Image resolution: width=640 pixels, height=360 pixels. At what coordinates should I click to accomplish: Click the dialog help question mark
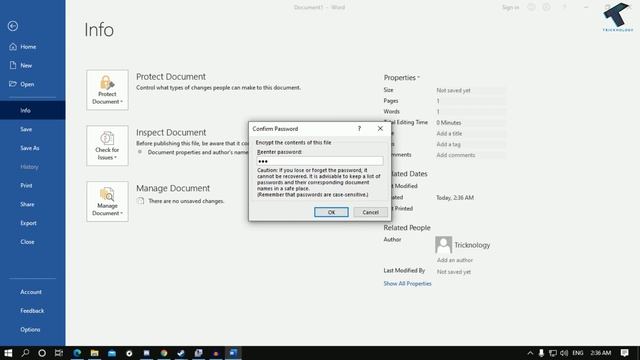(x=359, y=129)
